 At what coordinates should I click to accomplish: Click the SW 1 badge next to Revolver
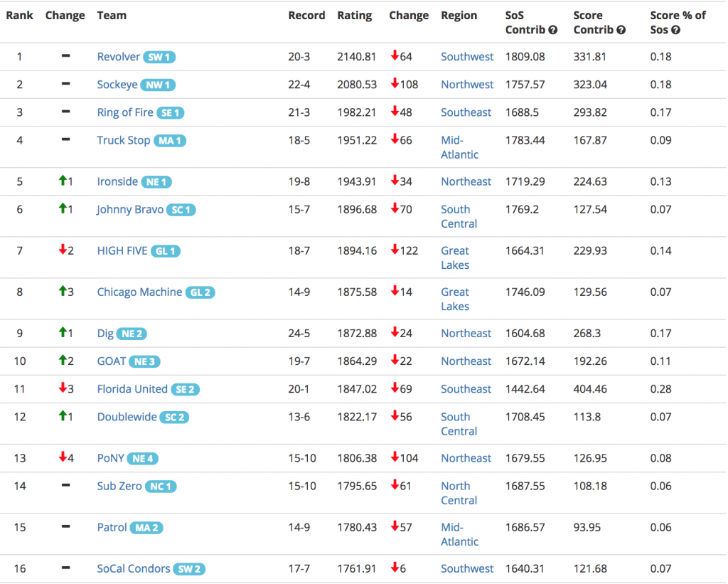[x=159, y=57]
